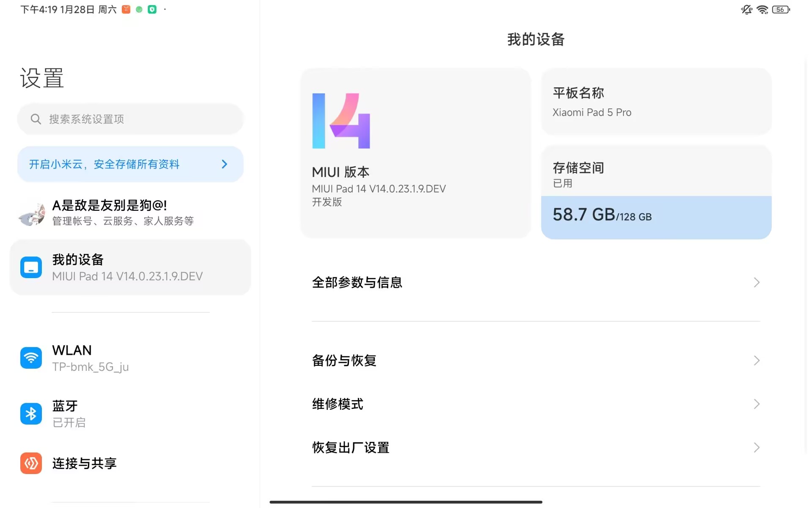This screenshot has height=508, width=812.
Task: Open account management entry A是敌是友别是狗@!
Action: [x=131, y=213]
